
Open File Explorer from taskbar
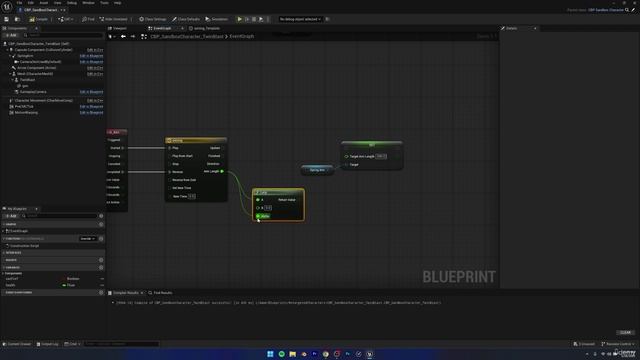point(293,354)
